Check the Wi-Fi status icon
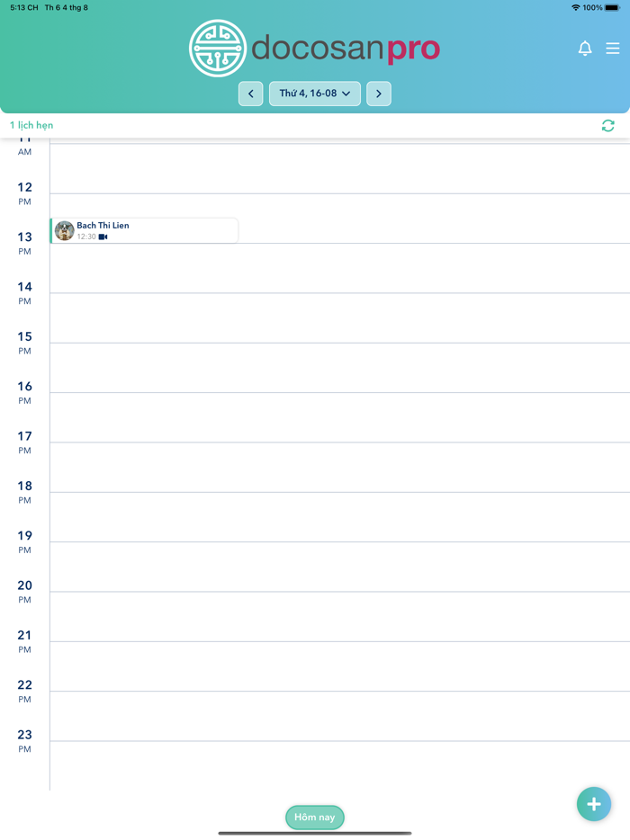The image size is (630, 840). pyautogui.click(x=576, y=7)
